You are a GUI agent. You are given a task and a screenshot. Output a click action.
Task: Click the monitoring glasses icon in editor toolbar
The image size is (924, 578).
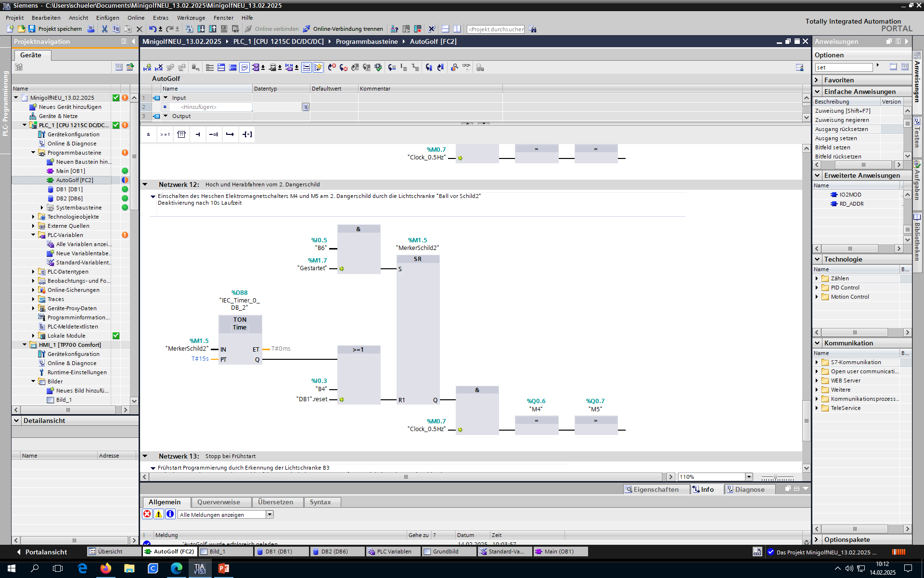pyautogui.click(x=466, y=67)
